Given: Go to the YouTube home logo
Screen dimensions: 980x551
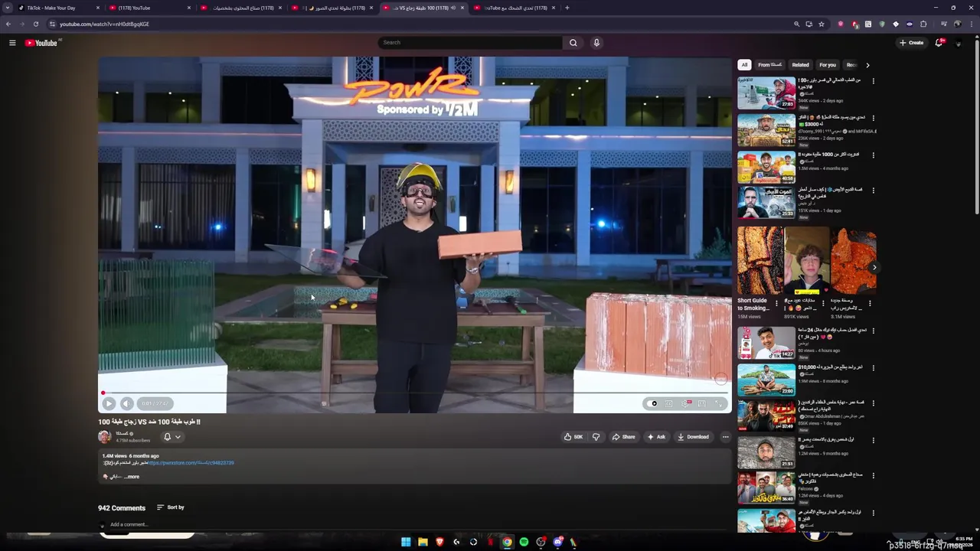Looking at the screenshot, I should point(41,43).
